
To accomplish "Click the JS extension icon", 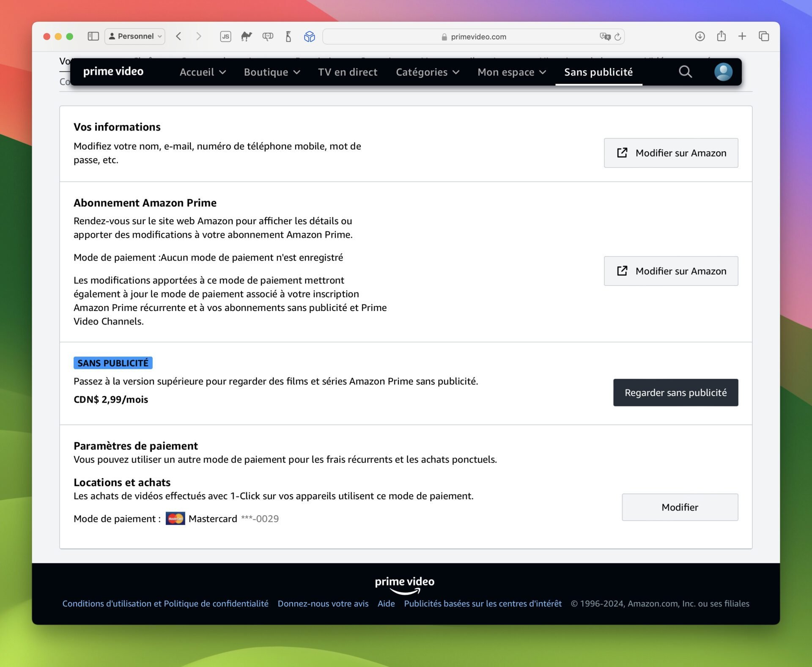I will coord(226,37).
